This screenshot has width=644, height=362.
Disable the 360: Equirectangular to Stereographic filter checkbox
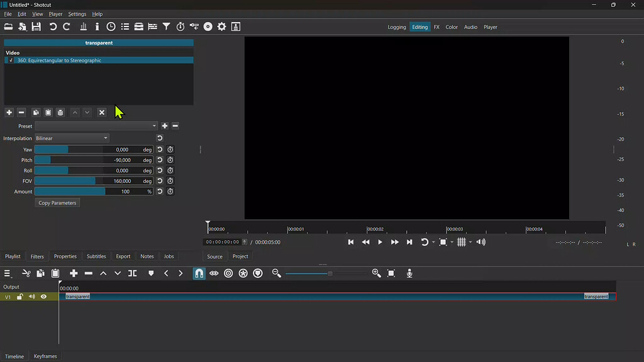[x=11, y=60]
